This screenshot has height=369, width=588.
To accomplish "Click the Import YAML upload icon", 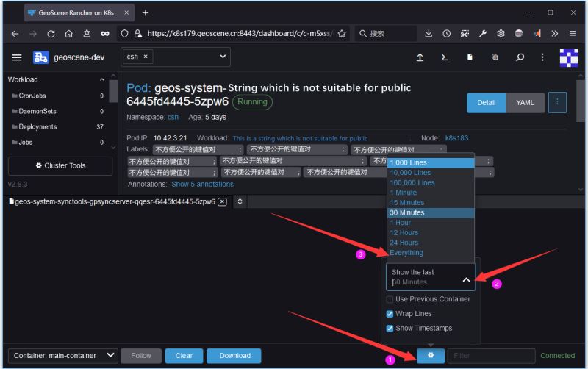I will pos(420,57).
